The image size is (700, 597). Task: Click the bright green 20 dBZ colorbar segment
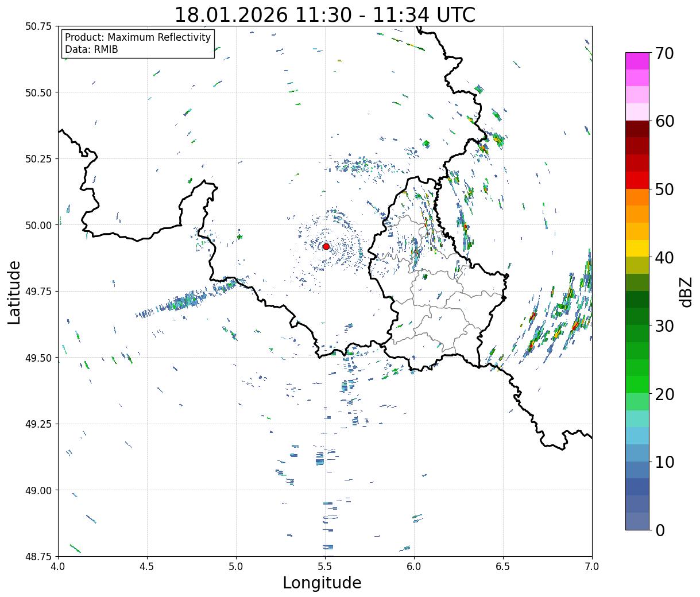coord(637,385)
